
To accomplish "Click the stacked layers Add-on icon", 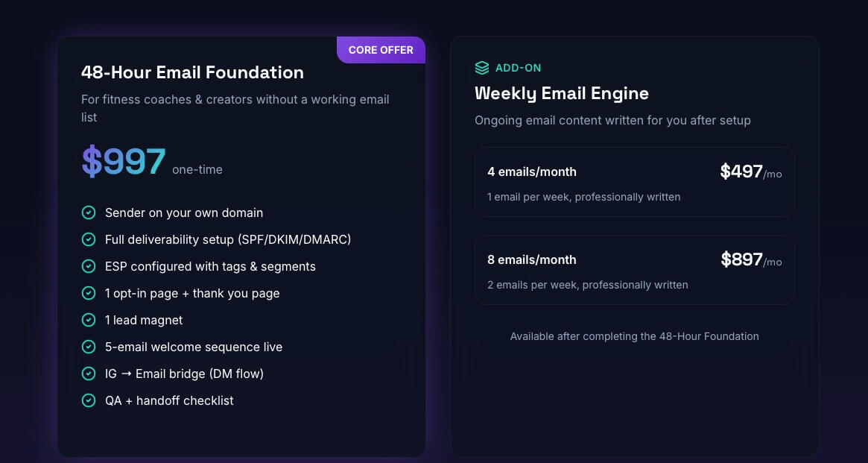I will point(482,68).
